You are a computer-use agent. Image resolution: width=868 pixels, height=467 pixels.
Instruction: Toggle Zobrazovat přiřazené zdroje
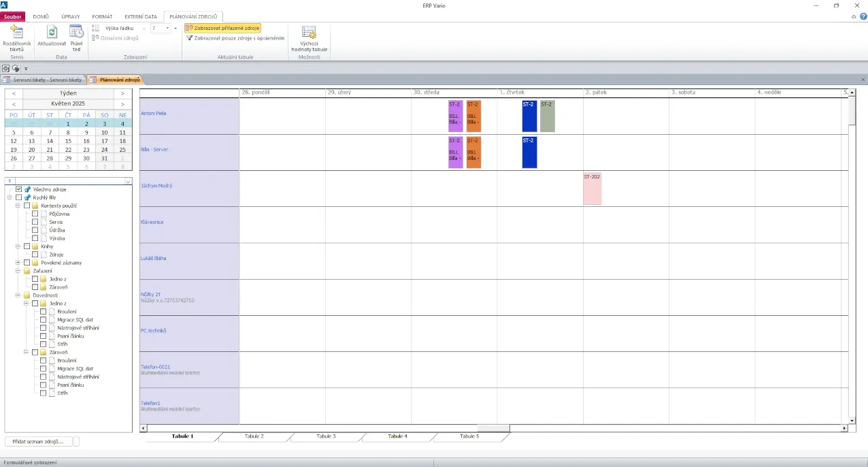pyautogui.click(x=222, y=29)
